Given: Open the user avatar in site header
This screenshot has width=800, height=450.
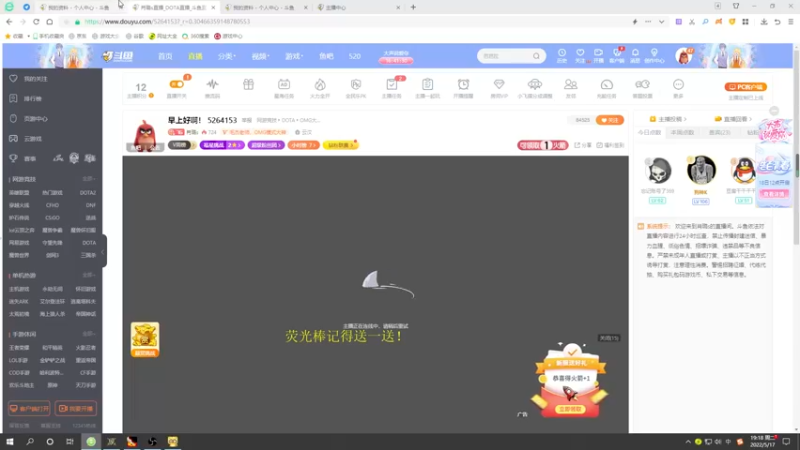Looking at the screenshot, I should point(684,56).
